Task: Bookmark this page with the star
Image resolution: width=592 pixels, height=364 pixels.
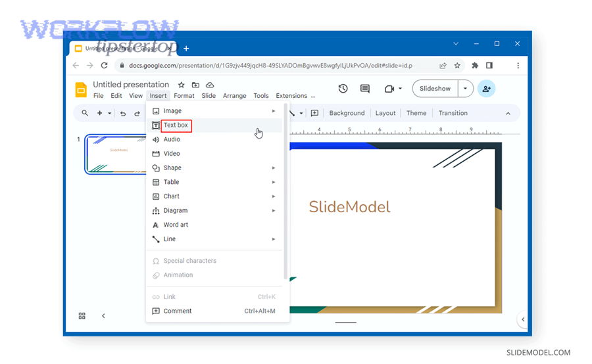Action: (x=457, y=66)
